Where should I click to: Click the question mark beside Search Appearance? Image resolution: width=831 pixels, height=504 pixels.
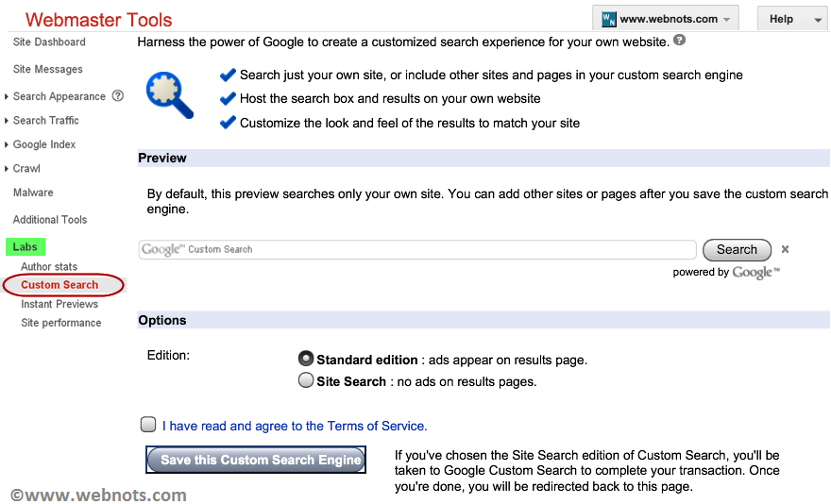tap(118, 96)
